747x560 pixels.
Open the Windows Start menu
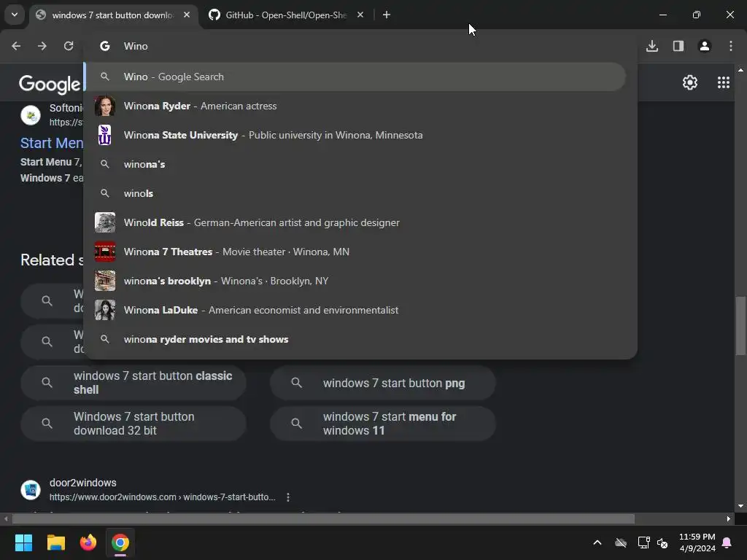[x=23, y=542]
